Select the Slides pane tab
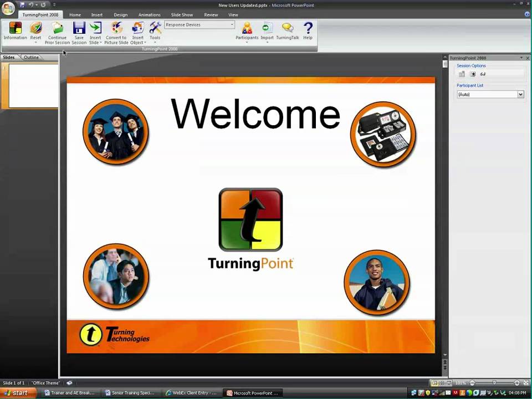532x399 pixels. click(9, 57)
